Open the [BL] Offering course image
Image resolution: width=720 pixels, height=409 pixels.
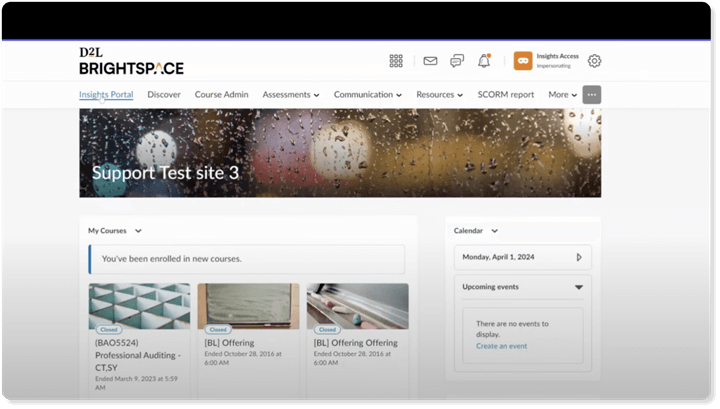[248, 306]
